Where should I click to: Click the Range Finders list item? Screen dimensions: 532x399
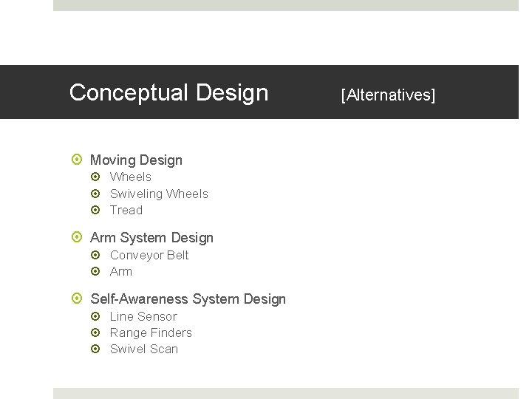point(151,332)
